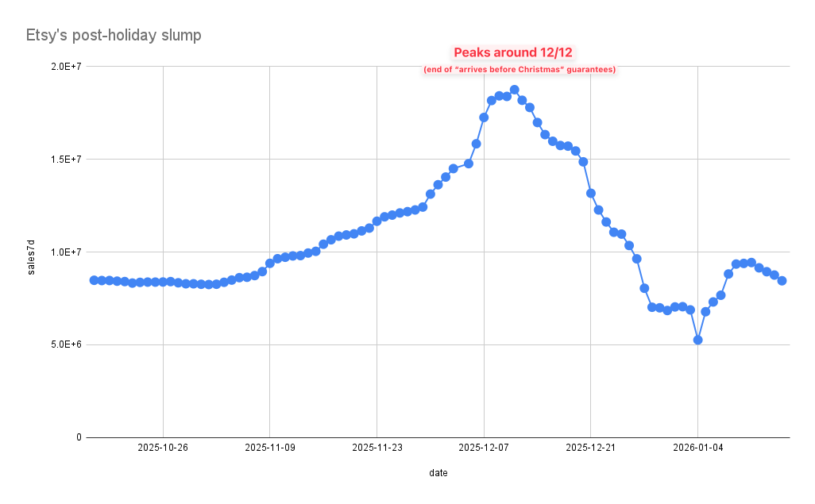Select the 5.0E+6 y-axis tick label
The height and width of the screenshot is (504, 815).
point(66,345)
